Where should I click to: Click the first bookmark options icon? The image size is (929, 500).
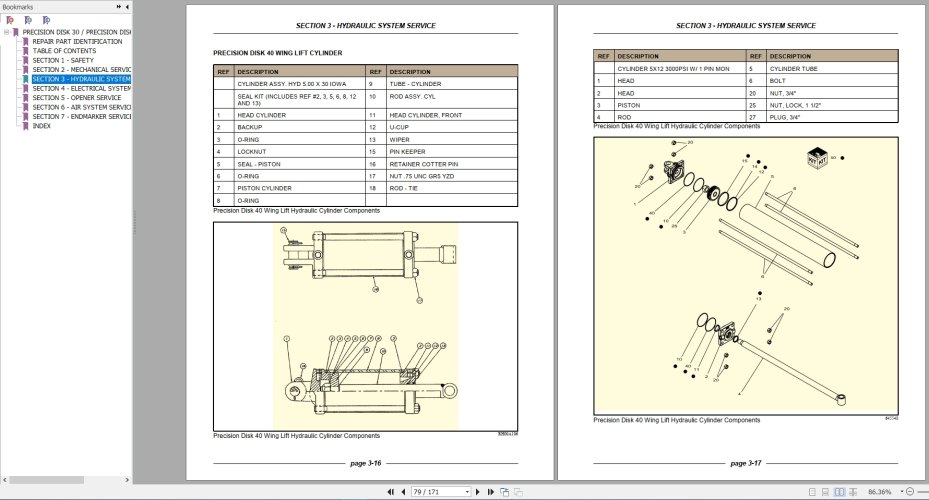[x=9, y=20]
